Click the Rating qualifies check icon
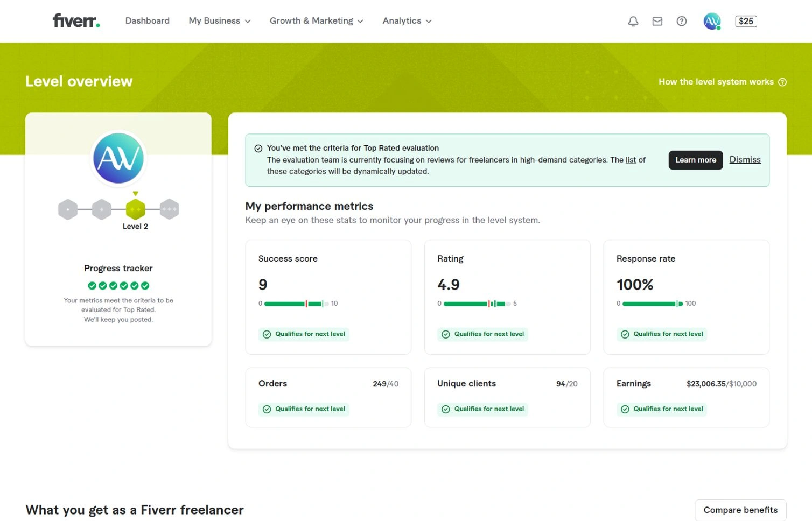812x521 pixels. (446, 334)
